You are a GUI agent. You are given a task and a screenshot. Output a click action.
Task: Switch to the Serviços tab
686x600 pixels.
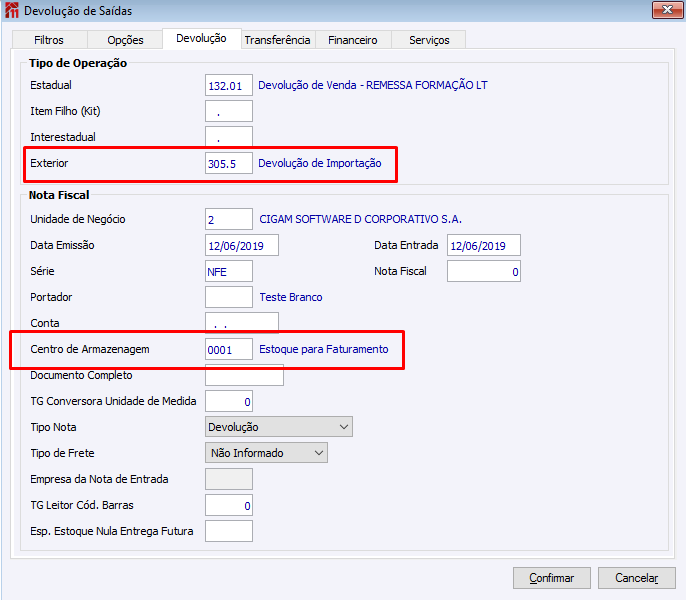pos(429,40)
